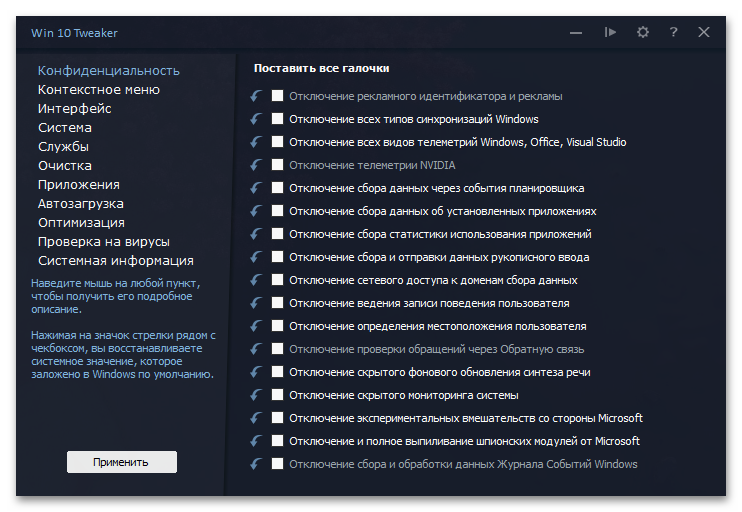Click label about Журнала Событий Windows
This screenshot has height=512, width=742.
point(463,464)
